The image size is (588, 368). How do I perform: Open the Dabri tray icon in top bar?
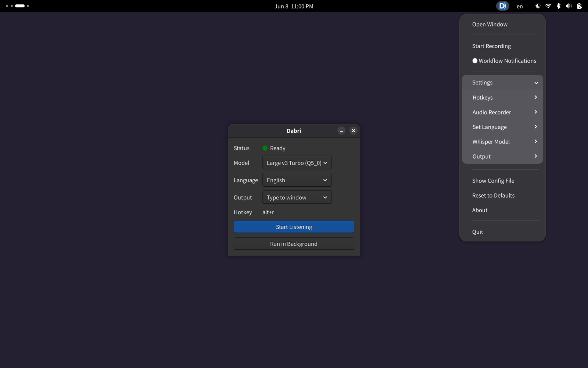click(x=502, y=6)
